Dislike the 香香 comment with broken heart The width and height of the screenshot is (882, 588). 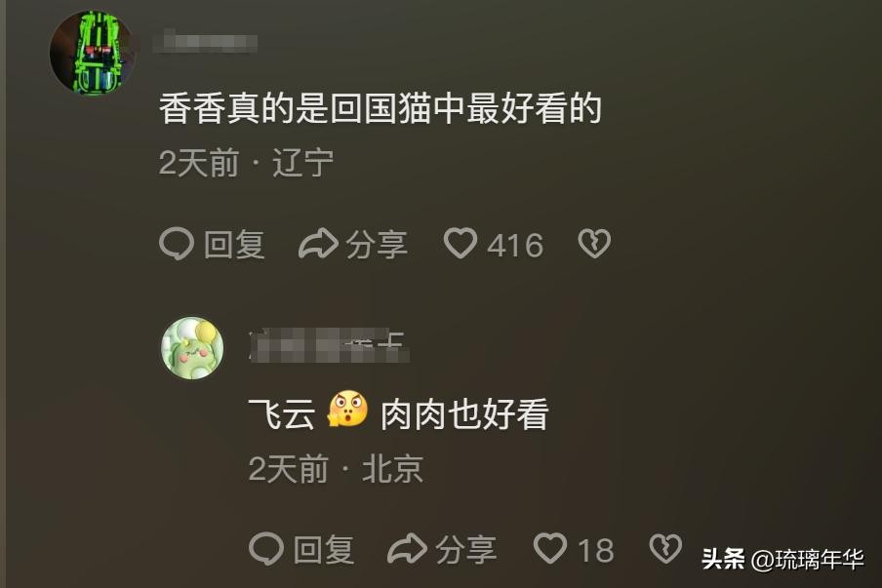(x=594, y=244)
